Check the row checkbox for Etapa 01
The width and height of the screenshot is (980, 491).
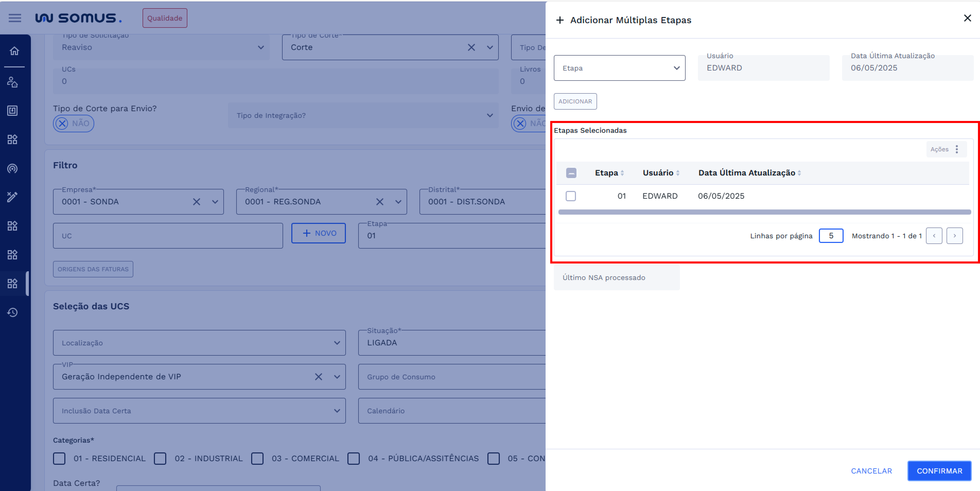[571, 196]
